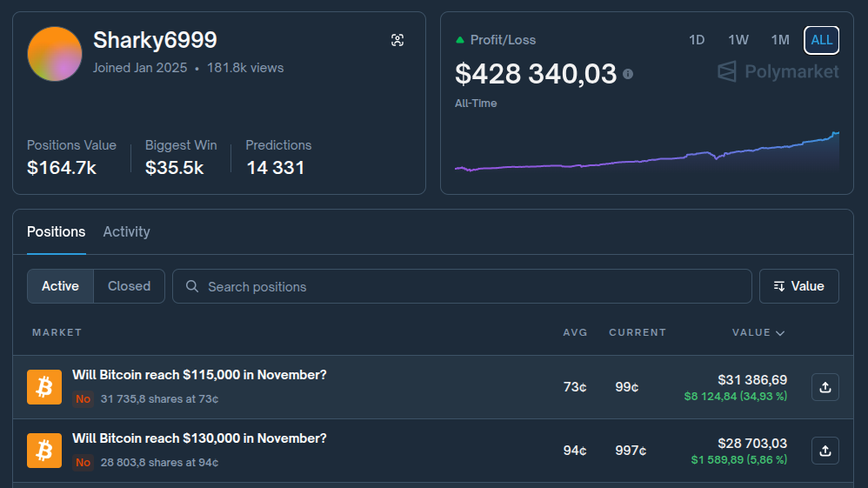Click the 997¢ current price

click(x=631, y=451)
